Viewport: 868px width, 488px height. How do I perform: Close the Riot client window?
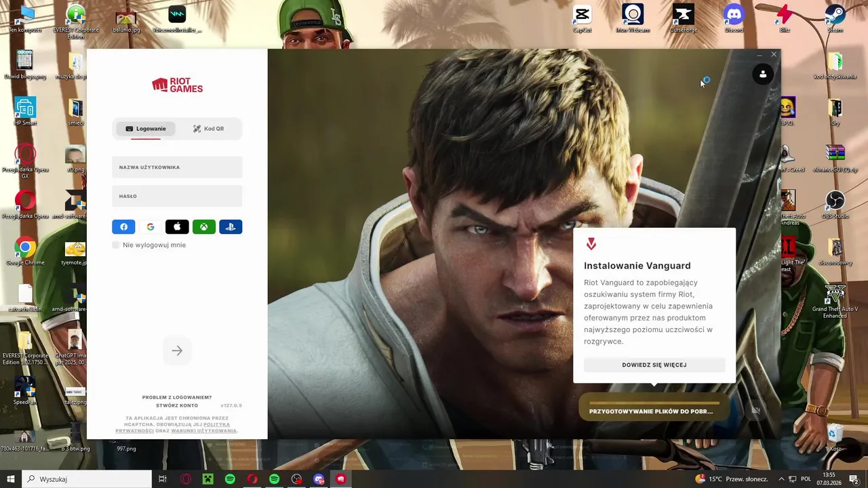(774, 55)
